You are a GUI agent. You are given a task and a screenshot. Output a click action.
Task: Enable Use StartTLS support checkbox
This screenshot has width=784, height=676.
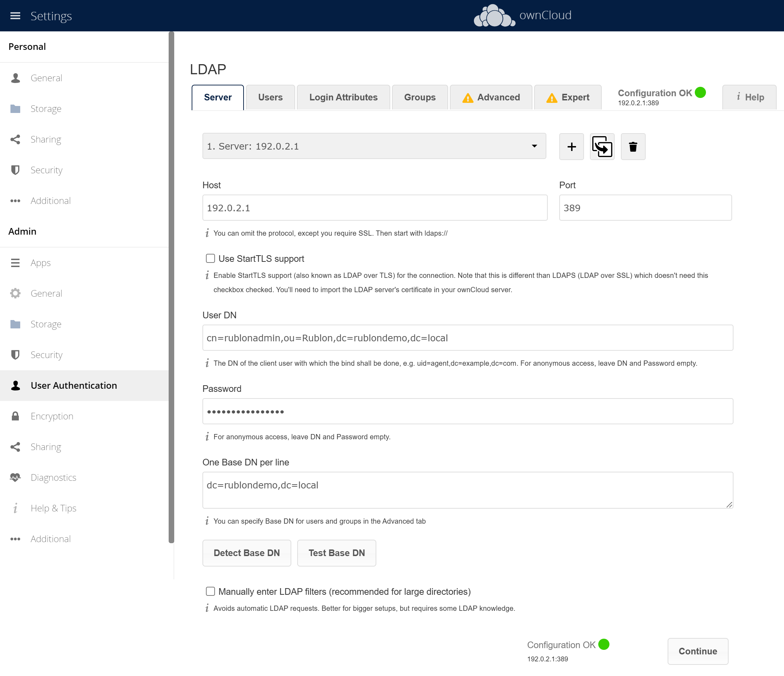210,259
